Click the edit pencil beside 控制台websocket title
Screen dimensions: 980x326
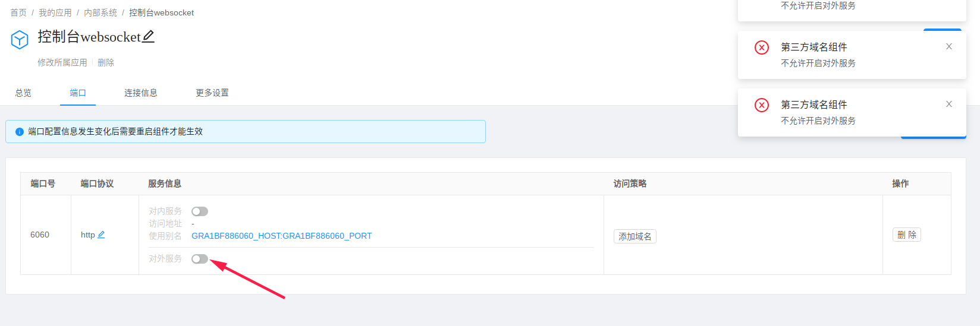(149, 37)
